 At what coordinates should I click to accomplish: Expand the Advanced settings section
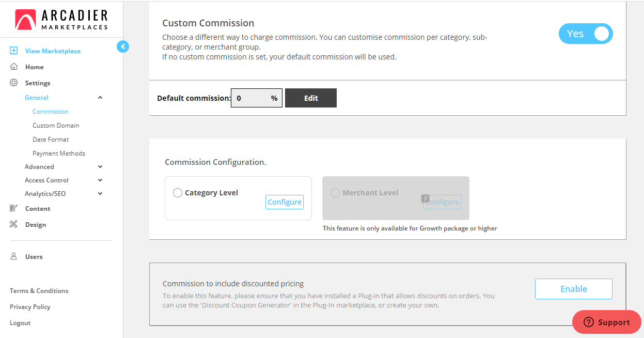pos(100,167)
